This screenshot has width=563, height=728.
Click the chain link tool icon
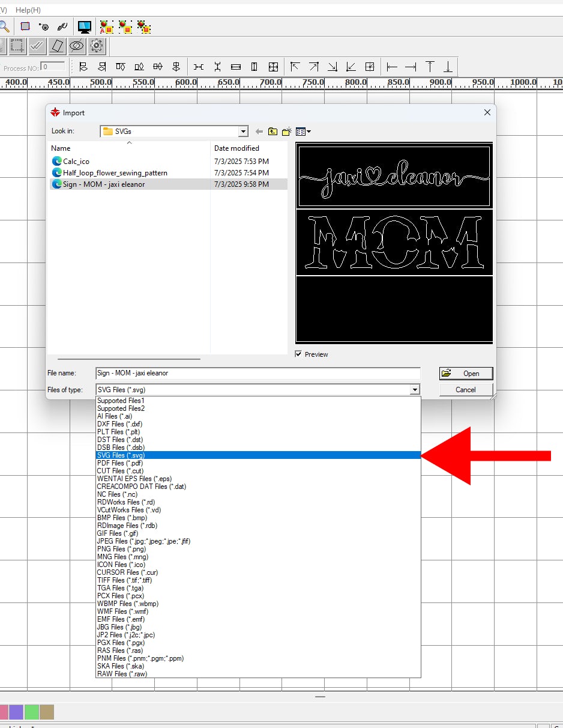pos(61,26)
